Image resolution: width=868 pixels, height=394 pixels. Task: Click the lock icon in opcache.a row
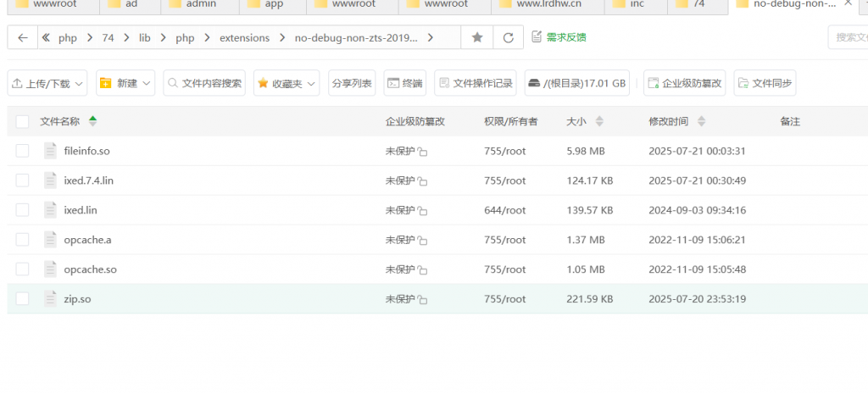[422, 240]
